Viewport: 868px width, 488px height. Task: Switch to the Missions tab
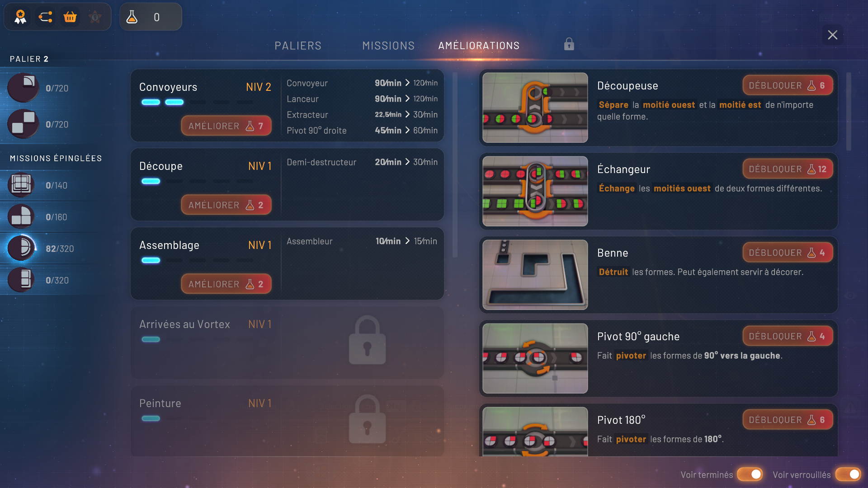(x=388, y=46)
